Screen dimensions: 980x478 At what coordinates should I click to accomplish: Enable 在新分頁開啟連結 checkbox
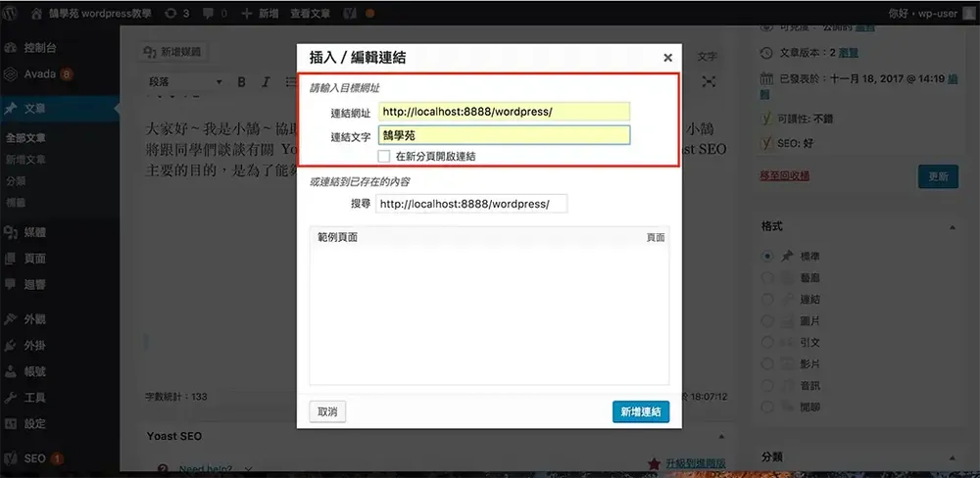384,156
